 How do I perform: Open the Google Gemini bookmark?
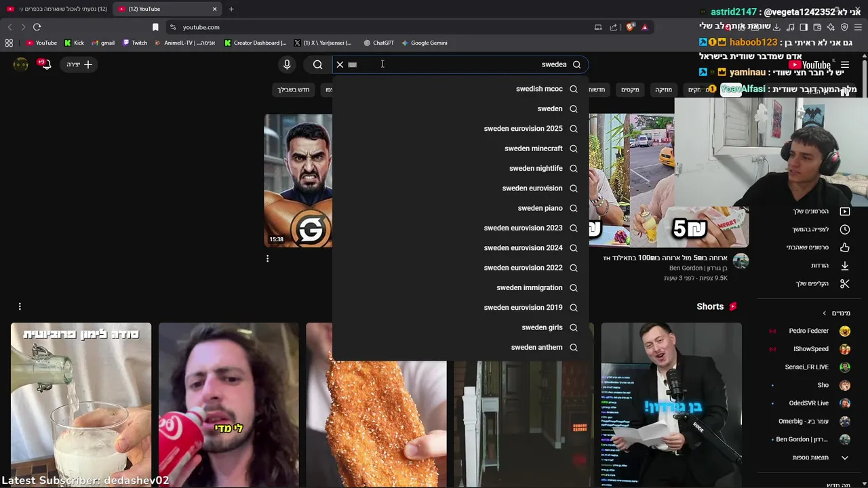click(425, 43)
